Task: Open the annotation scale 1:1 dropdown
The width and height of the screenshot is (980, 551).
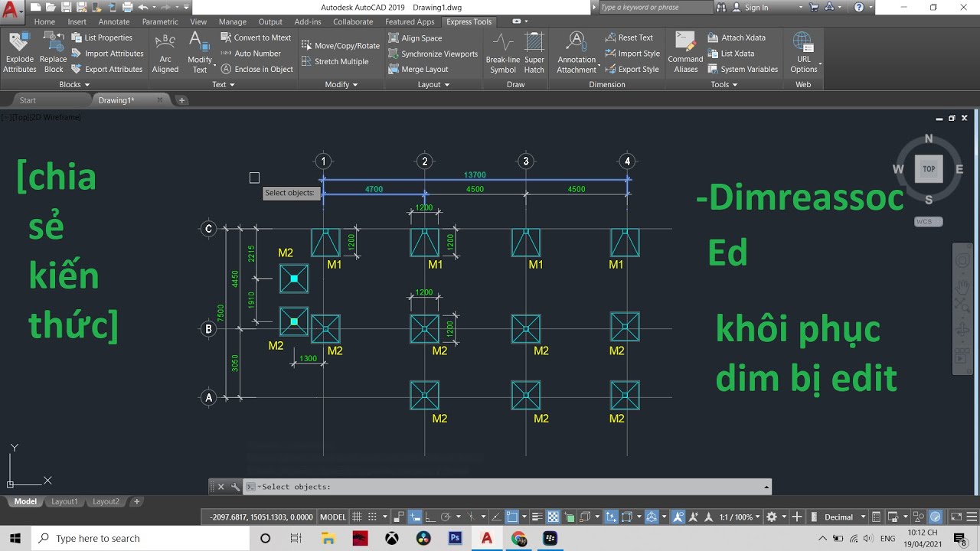Action: (739, 517)
